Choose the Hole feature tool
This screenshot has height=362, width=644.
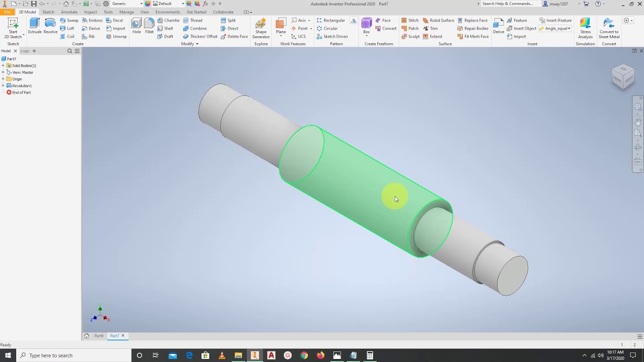pyautogui.click(x=136, y=26)
